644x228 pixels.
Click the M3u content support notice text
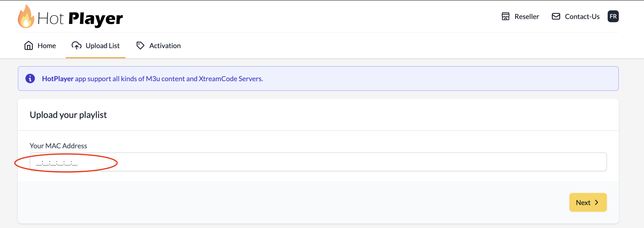(152, 79)
